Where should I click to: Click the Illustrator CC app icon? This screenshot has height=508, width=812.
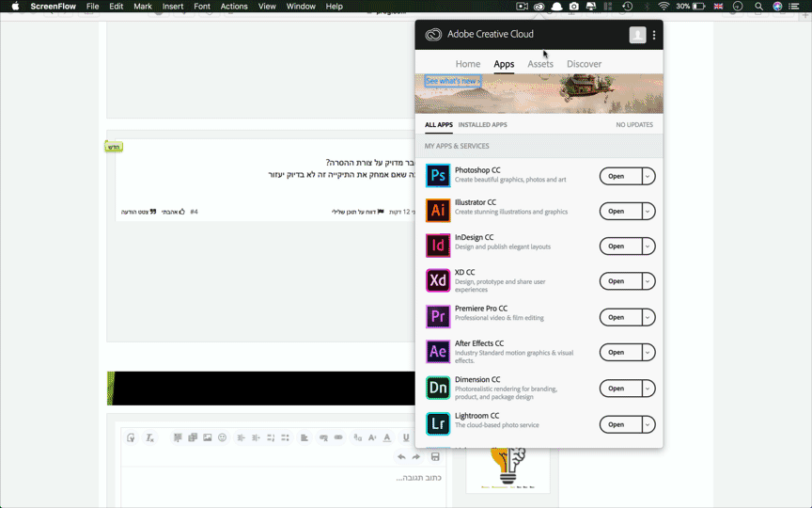click(438, 210)
